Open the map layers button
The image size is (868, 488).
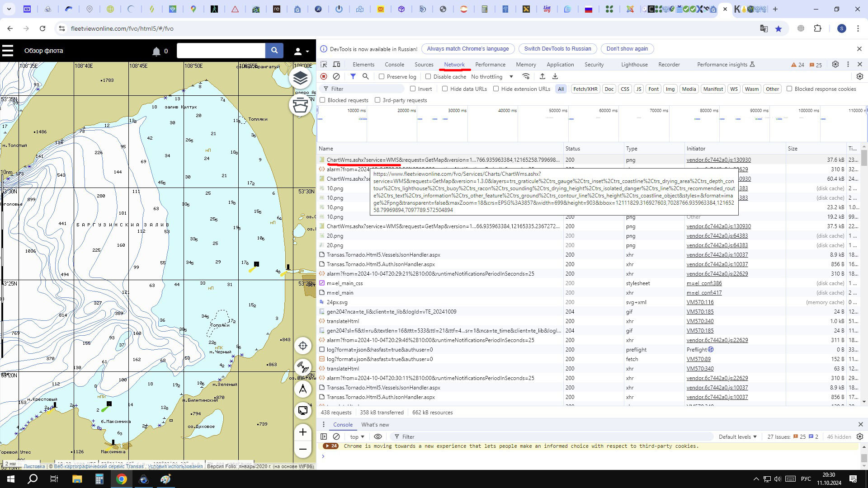pos(300,78)
